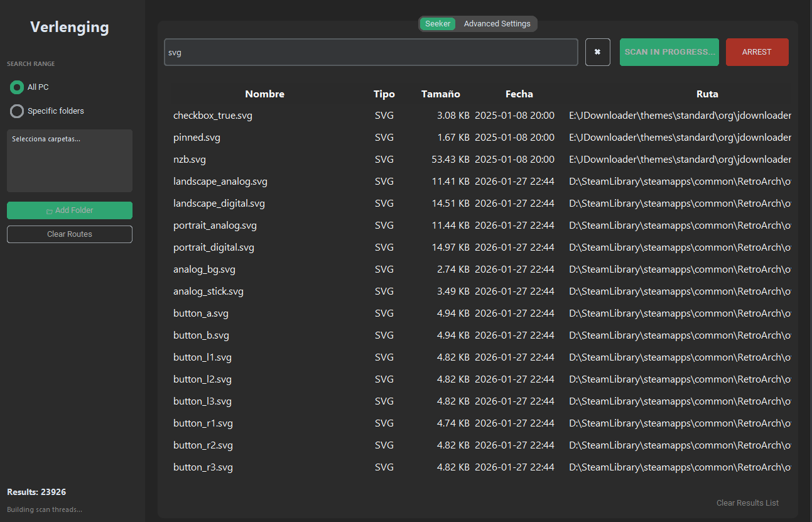Sort results by the Nombre column header
The width and height of the screenshot is (812, 522).
point(264,94)
